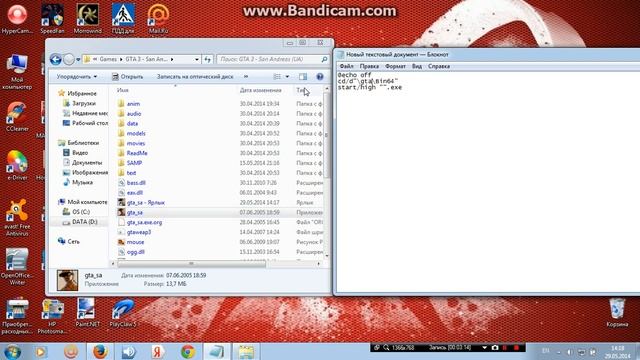Image resolution: width=640 pixels, height=360 pixels.
Task: Open the SpeedFan desktop shortcut
Action: point(52,18)
